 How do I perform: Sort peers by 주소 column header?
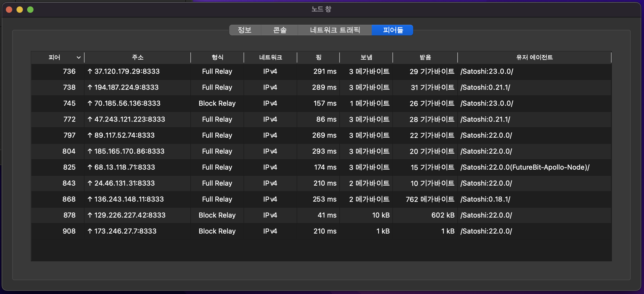(137, 58)
